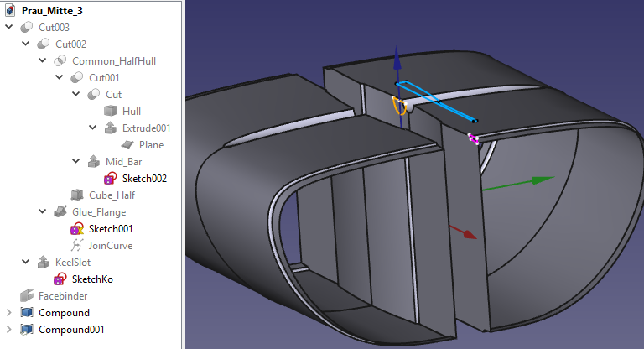The image size is (644, 349).
Task: Expand the Compound001 tree node
Action: (x=9, y=330)
